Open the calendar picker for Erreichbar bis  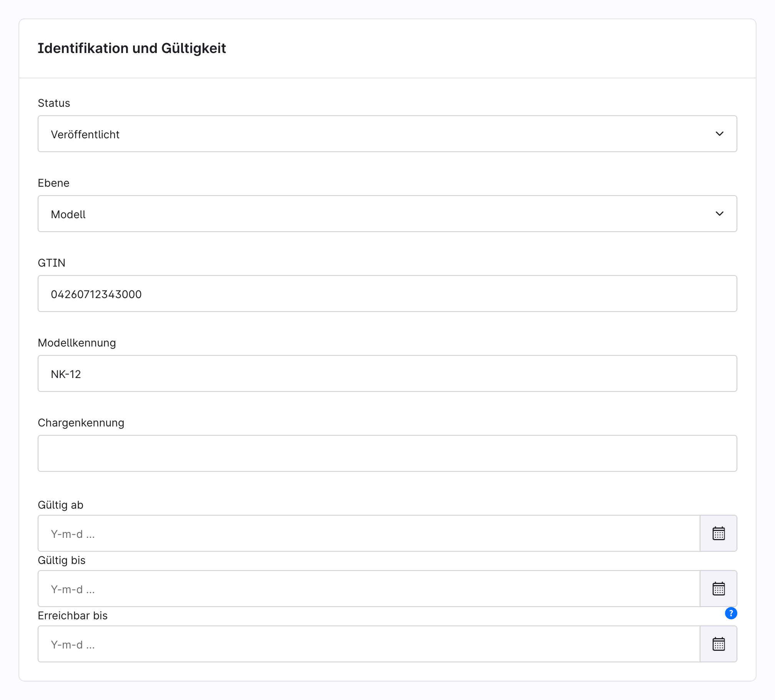pos(718,644)
